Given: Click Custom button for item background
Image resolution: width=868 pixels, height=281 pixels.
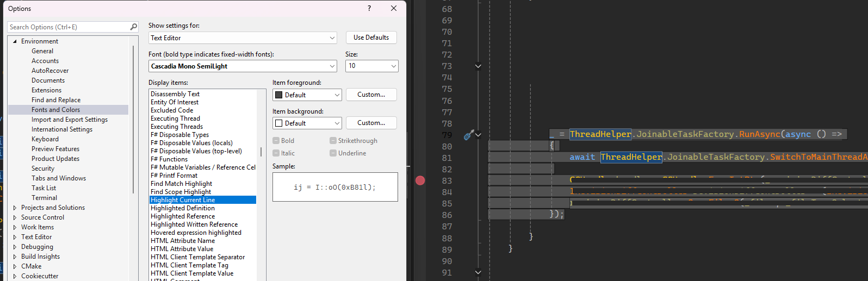Looking at the screenshot, I should [x=371, y=123].
